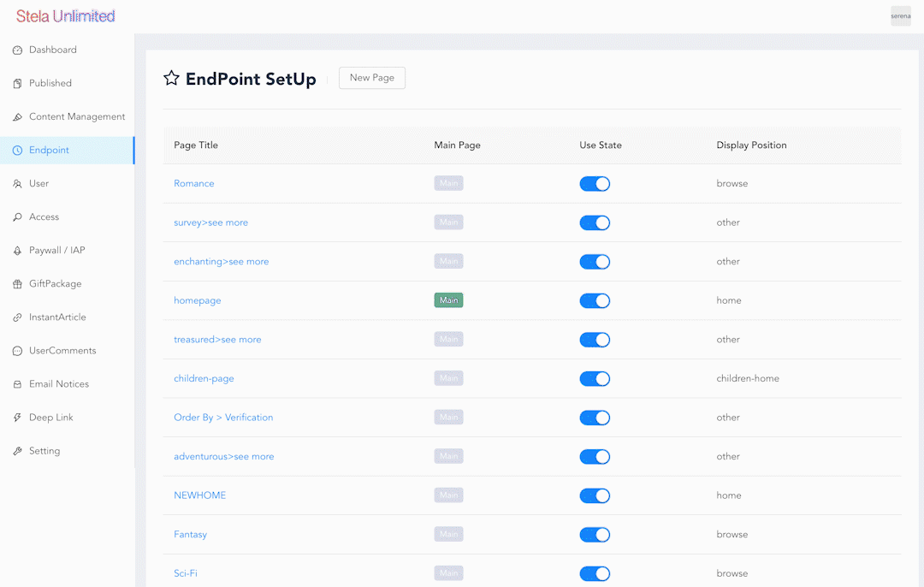Go to Email Notices section
Image resolution: width=924 pixels, height=587 pixels.
(x=59, y=384)
